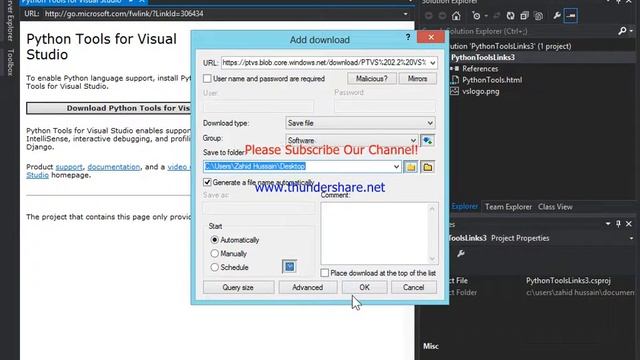Switch to the Team Explorer tab
Screen dimensions: 640x360
click(508, 207)
